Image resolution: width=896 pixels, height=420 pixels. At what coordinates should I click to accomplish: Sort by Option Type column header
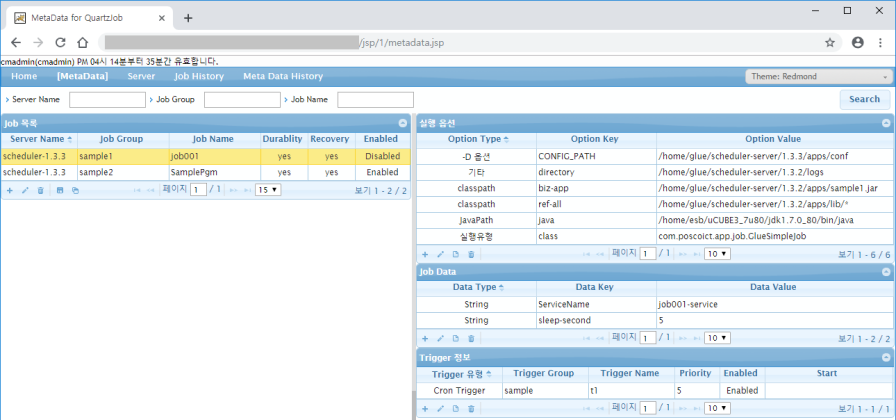pos(477,139)
